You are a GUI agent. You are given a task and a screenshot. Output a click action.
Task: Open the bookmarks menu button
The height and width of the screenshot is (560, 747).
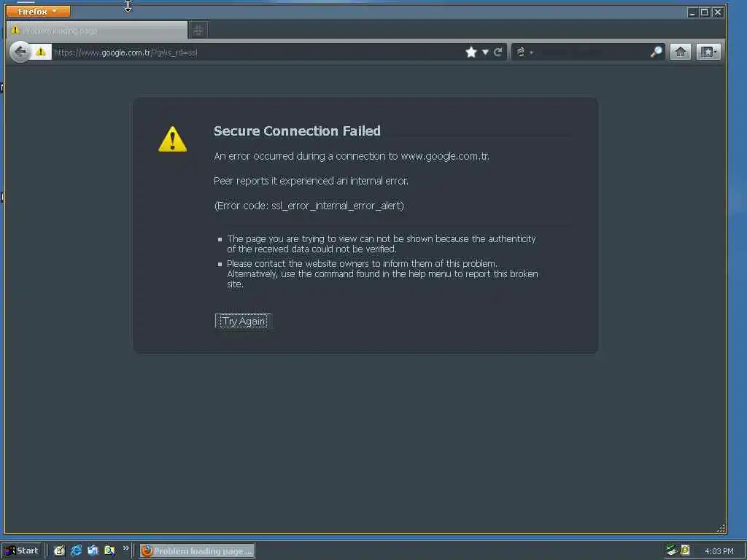point(708,52)
